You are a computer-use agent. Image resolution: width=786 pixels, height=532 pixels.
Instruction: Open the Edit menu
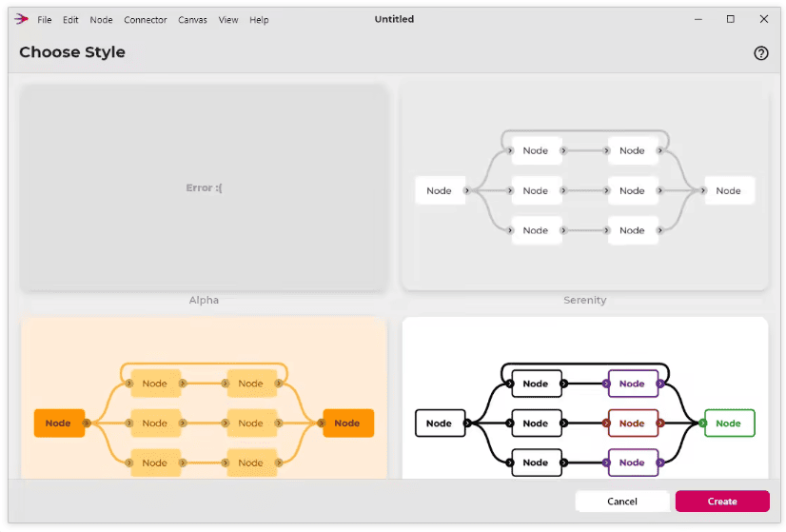point(70,20)
